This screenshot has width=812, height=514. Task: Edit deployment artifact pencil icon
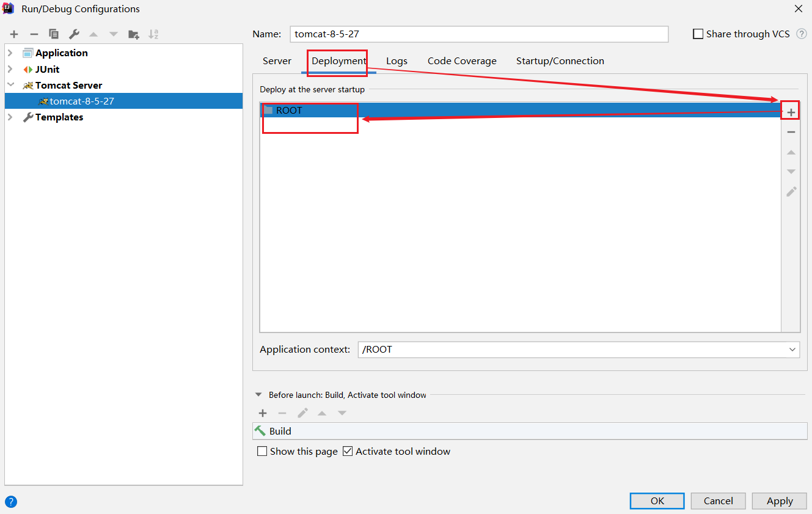coord(791,192)
